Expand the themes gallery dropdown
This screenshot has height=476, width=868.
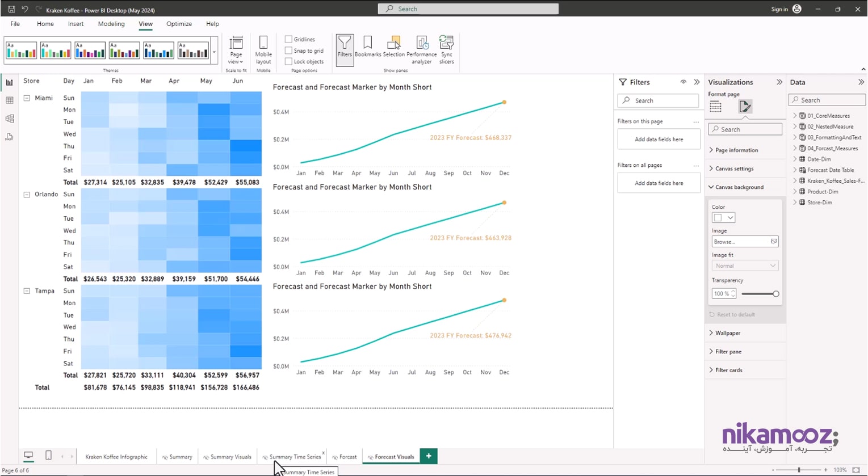(x=214, y=52)
